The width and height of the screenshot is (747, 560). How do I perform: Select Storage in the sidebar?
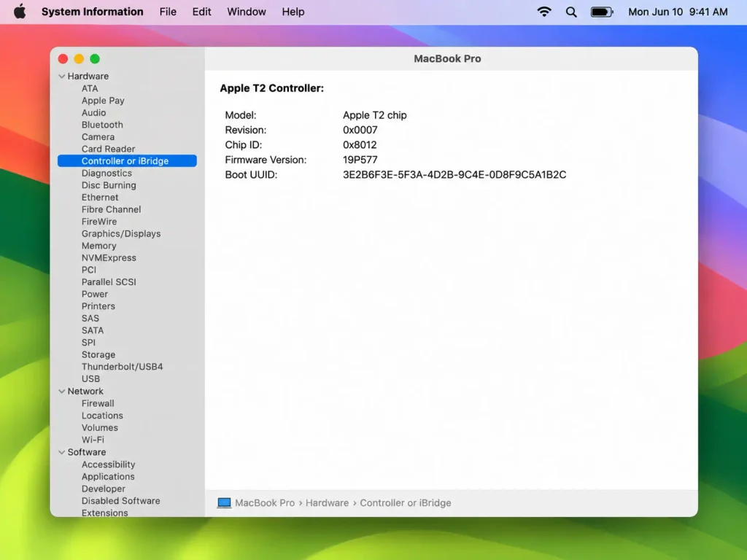pyautogui.click(x=98, y=355)
